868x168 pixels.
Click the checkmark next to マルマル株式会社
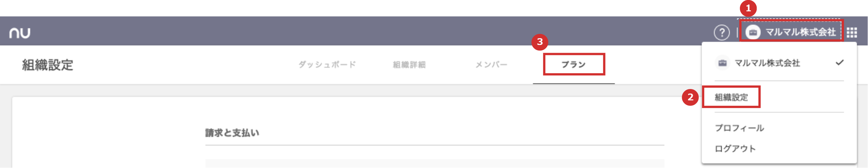point(840,62)
